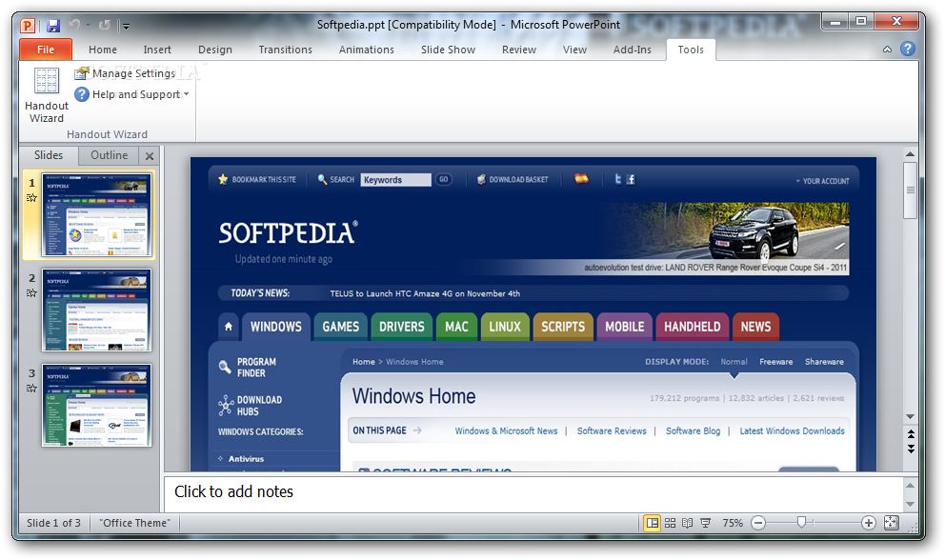Viewport: 945px width, 560px height.
Task: Switch to Normal view in status bar
Action: [x=653, y=523]
